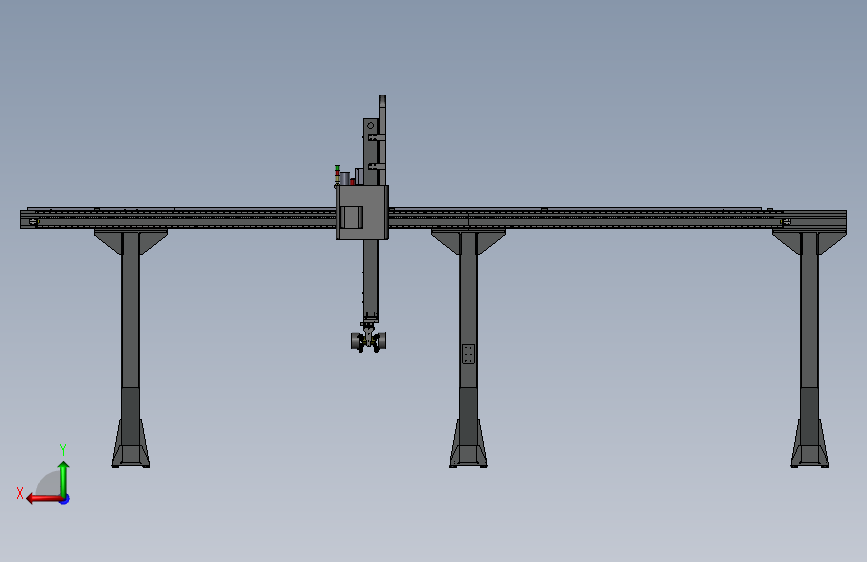Select the right support column of the gantry

click(x=809, y=348)
